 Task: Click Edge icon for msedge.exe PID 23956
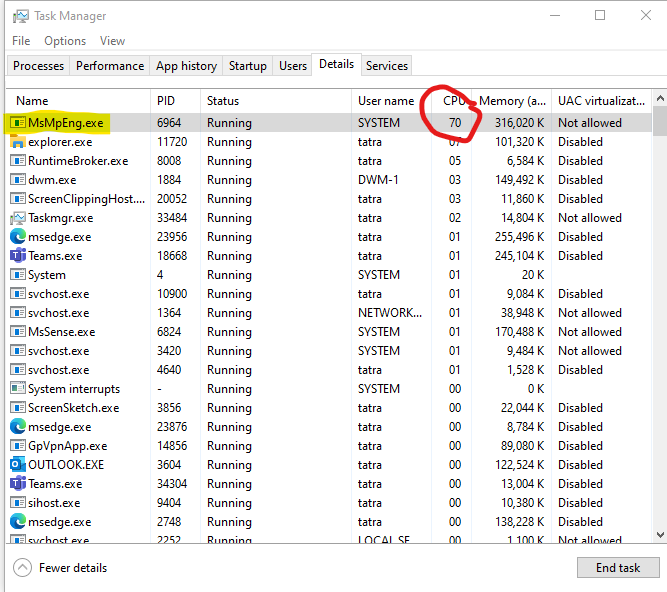pyautogui.click(x=17, y=236)
